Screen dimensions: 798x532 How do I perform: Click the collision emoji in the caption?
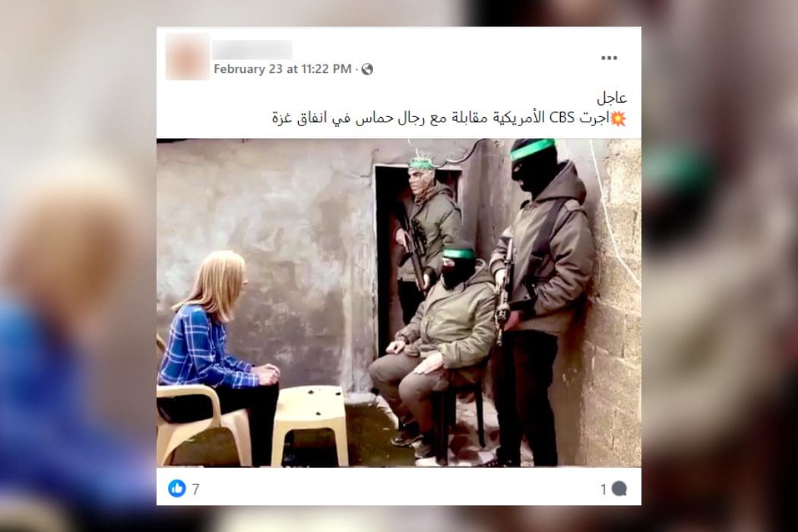click(x=618, y=118)
